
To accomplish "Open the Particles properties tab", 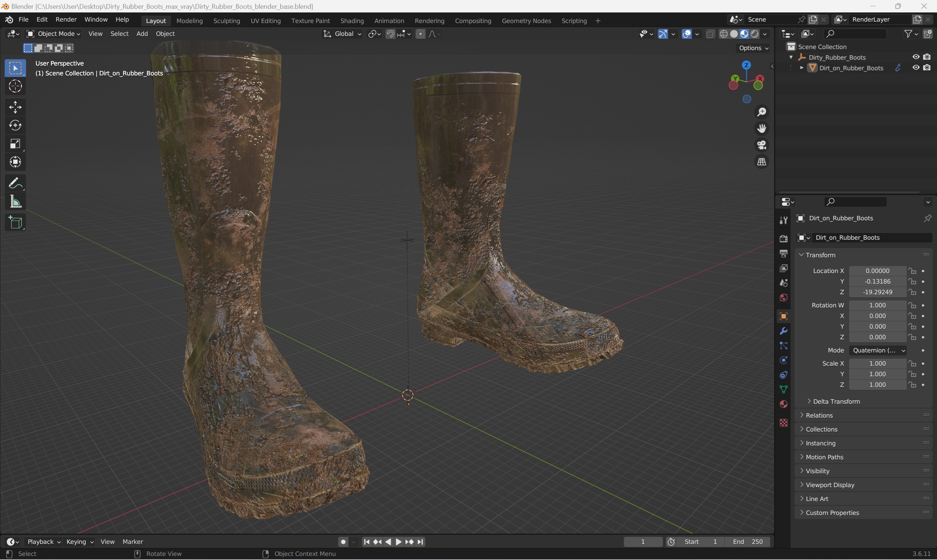I will pyautogui.click(x=783, y=346).
